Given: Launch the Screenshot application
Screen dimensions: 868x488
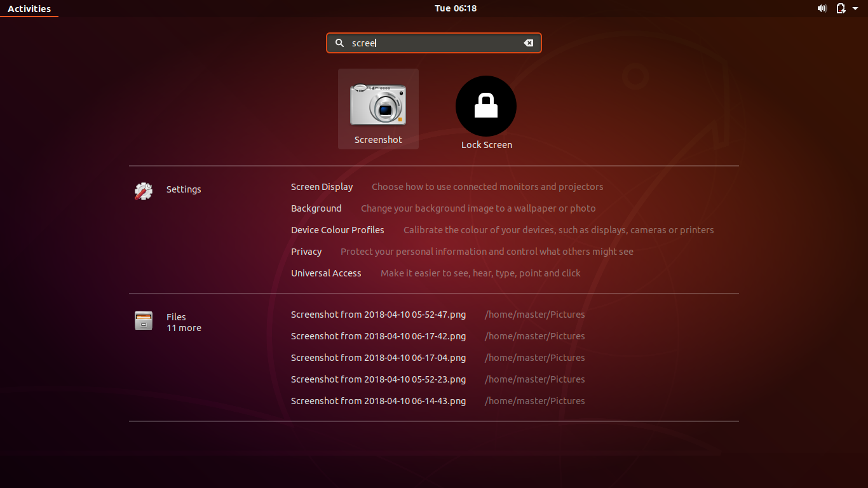Looking at the screenshot, I should pos(378,108).
